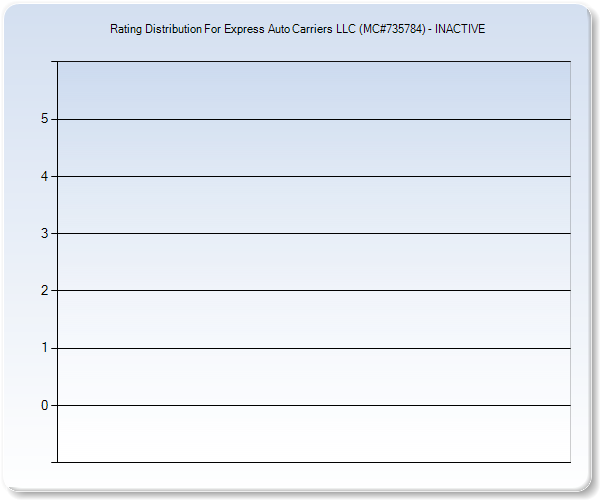600x500 pixels.
Task: Click the plot band between 2 and 3
Action: tap(313, 262)
